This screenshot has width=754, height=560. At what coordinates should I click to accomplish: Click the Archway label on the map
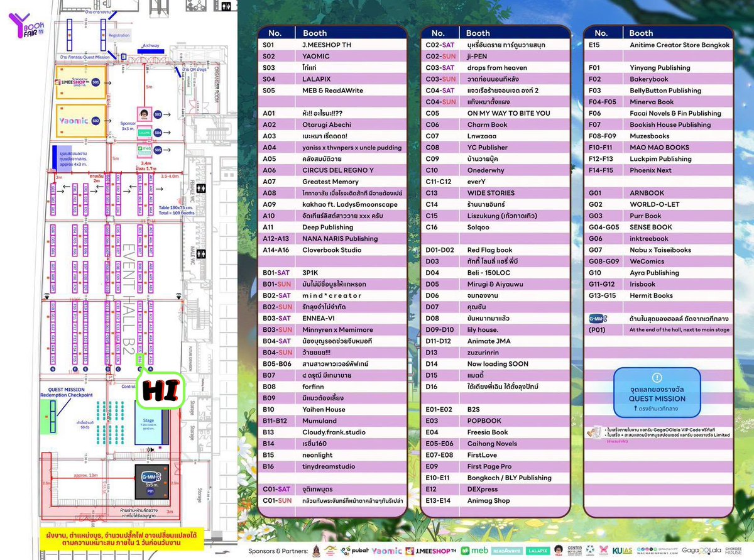(151, 45)
